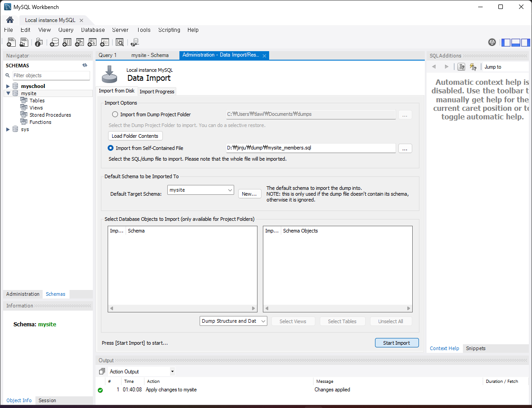Image resolution: width=532 pixels, height=408 pixels.
Task: Close the Data Import/Restore tab
Action: point(264,56)
